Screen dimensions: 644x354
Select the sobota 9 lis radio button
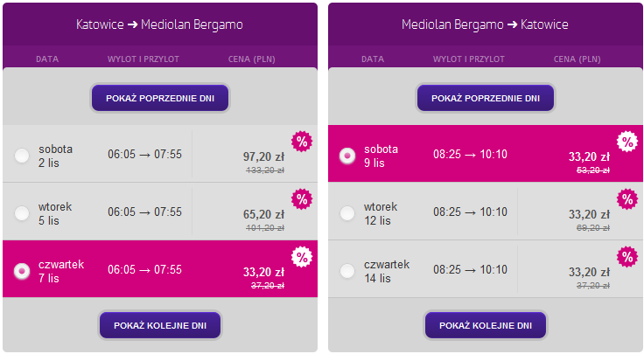[347, 156]
